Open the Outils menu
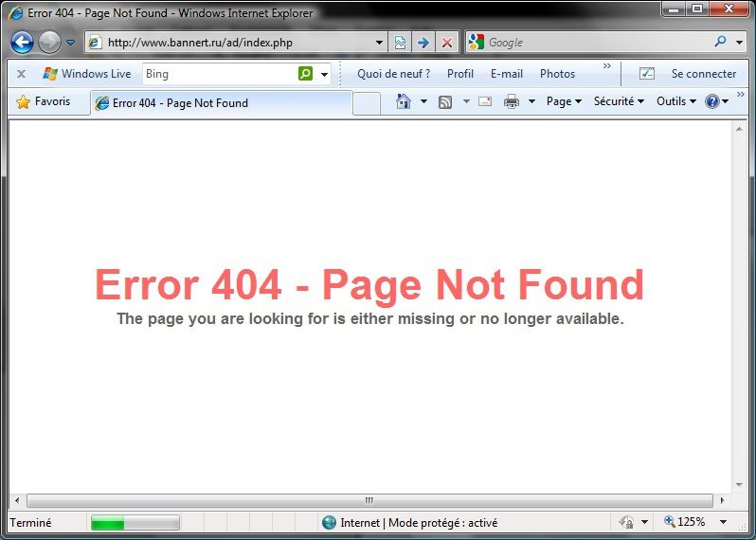This screenshot has height=540, width=756. pos(676,101)
